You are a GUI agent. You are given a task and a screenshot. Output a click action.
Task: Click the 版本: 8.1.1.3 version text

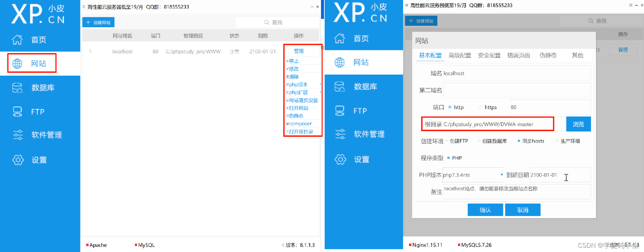pyautogui.click(x=300, y=245)
